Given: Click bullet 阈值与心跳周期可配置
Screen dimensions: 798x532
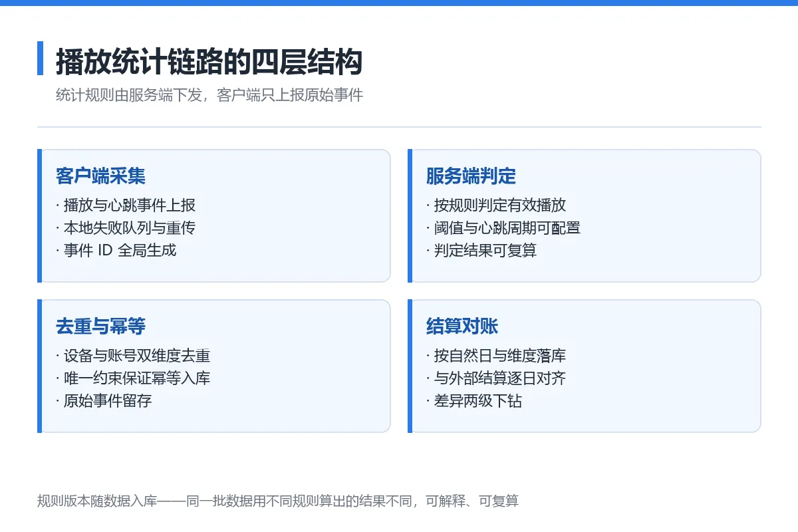Looking at the screenshot, I should pos(503,228).
